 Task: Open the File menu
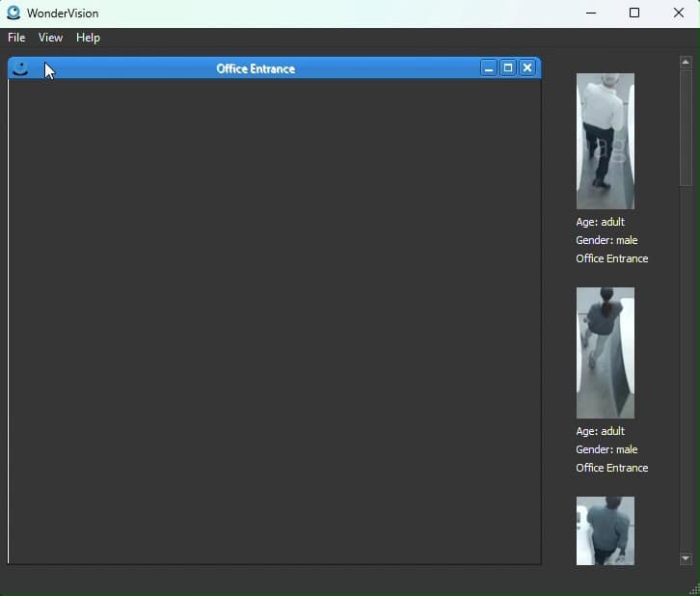click(16, 38)
